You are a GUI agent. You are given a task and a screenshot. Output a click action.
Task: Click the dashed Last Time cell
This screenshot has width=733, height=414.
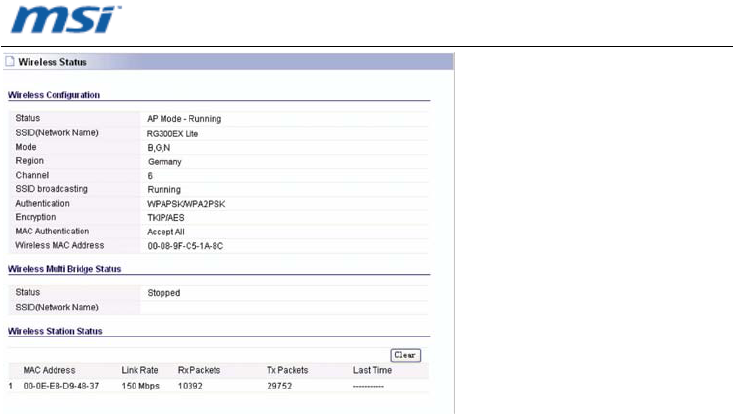(368, 386)
